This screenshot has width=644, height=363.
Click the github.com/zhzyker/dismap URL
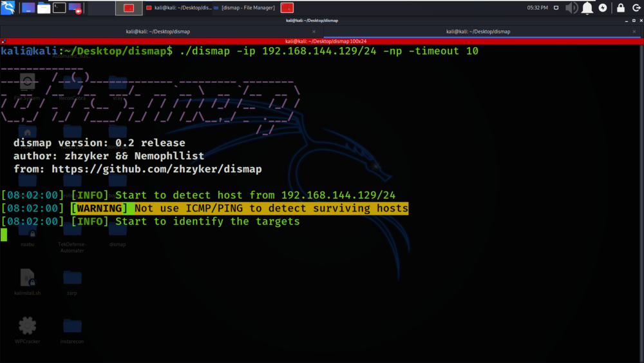(x=156, y=169)
